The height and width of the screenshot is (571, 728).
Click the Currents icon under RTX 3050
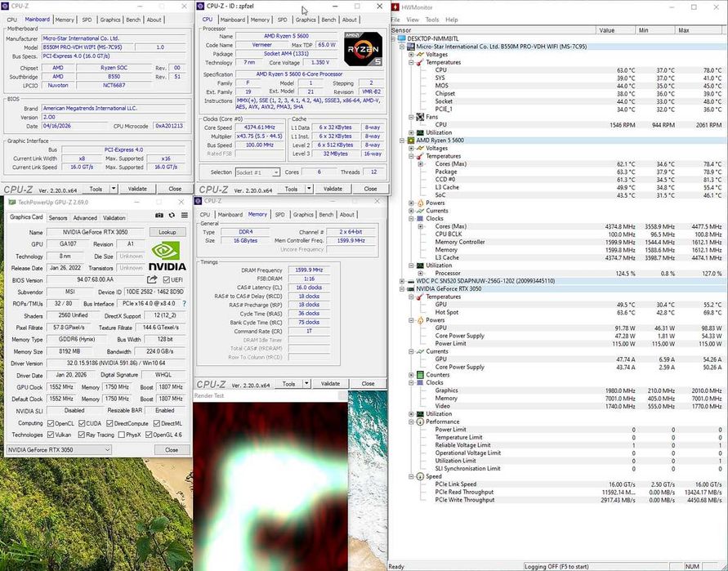coord(420,351)
